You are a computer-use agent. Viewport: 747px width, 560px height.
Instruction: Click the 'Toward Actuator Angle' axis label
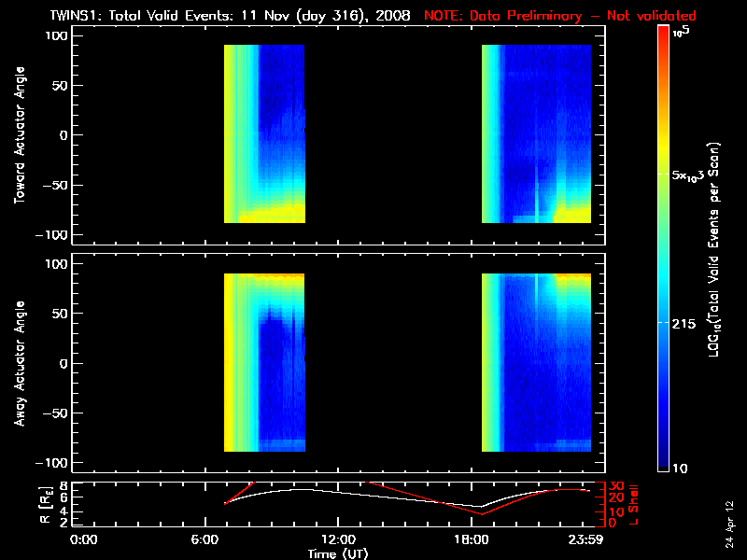point(20,135)
